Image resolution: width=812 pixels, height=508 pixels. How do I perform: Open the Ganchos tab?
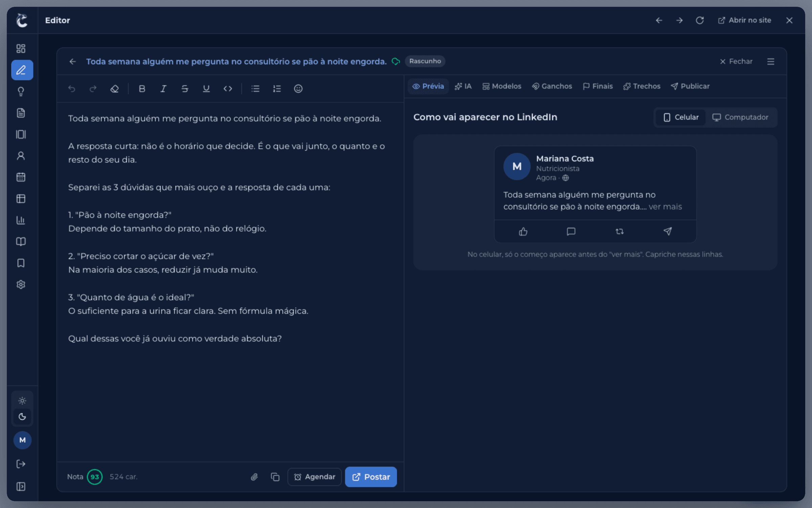(552, 86)
